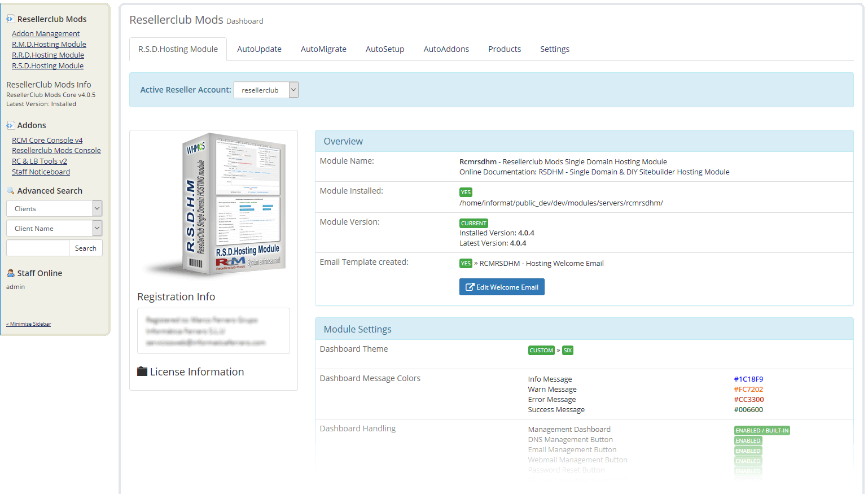Click the SIX theme badge
Viewport: 868px width, 494px height.
(x=568, y=351)
